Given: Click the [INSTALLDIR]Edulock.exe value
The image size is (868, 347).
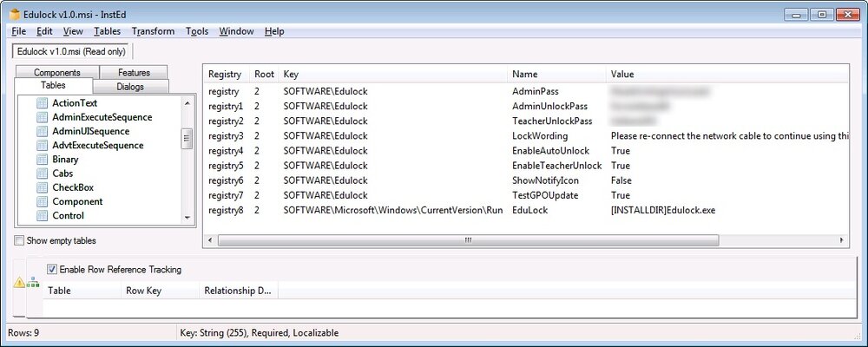Looking at the screenshot, I should pos(663,211).
